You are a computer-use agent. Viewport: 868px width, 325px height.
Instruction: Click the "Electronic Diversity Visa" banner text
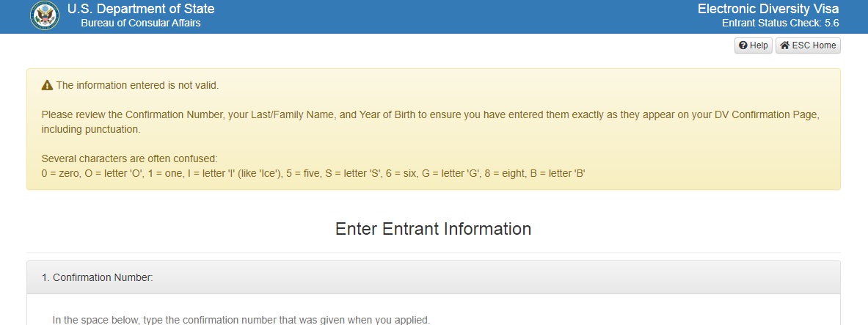[767, 10]
